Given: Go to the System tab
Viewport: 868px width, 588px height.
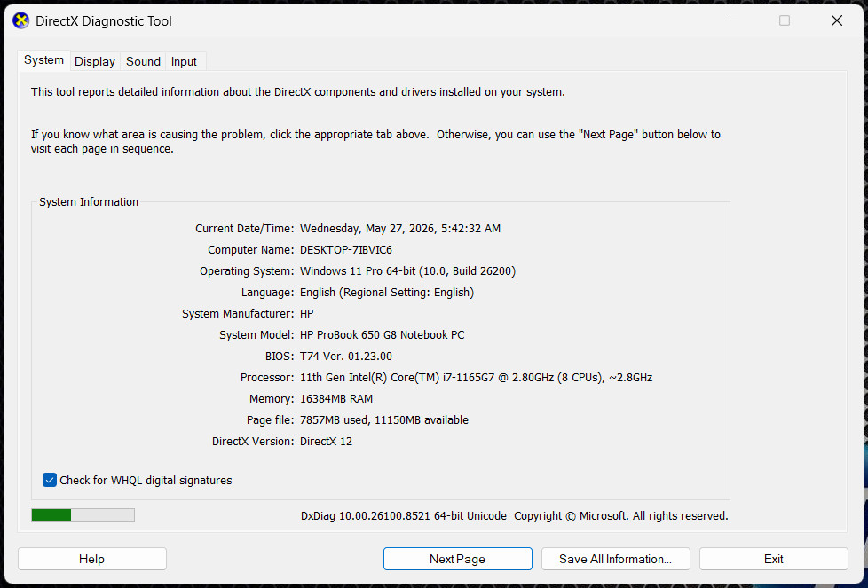Looking at the screenshot, I should click(x=43, y=59).
